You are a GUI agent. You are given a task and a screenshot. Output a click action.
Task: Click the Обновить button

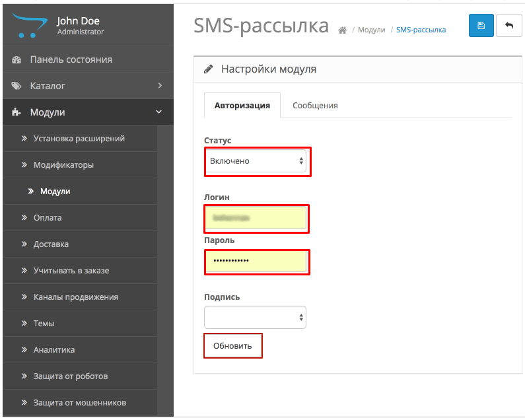(x=232, y=346)
